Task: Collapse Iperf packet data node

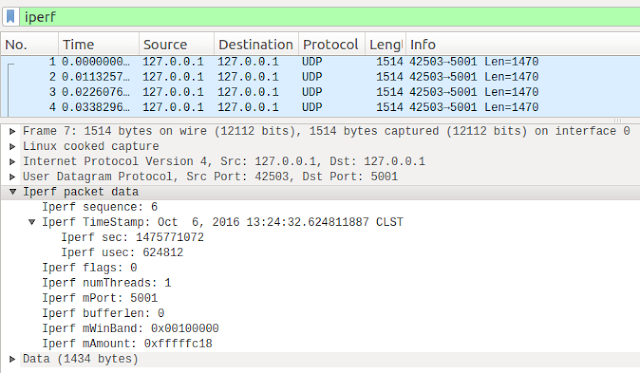Action: pos(13,192)
